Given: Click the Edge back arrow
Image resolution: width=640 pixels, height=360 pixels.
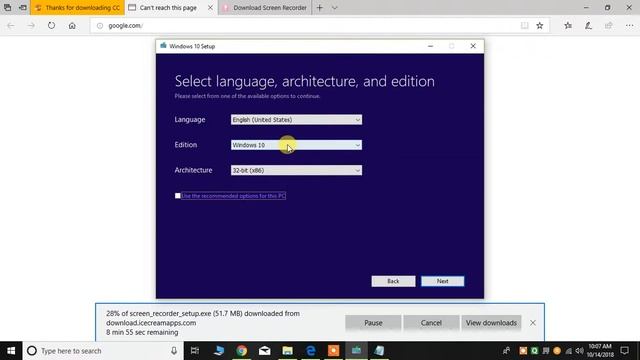Looking at the screenshot, I should 11,25.
